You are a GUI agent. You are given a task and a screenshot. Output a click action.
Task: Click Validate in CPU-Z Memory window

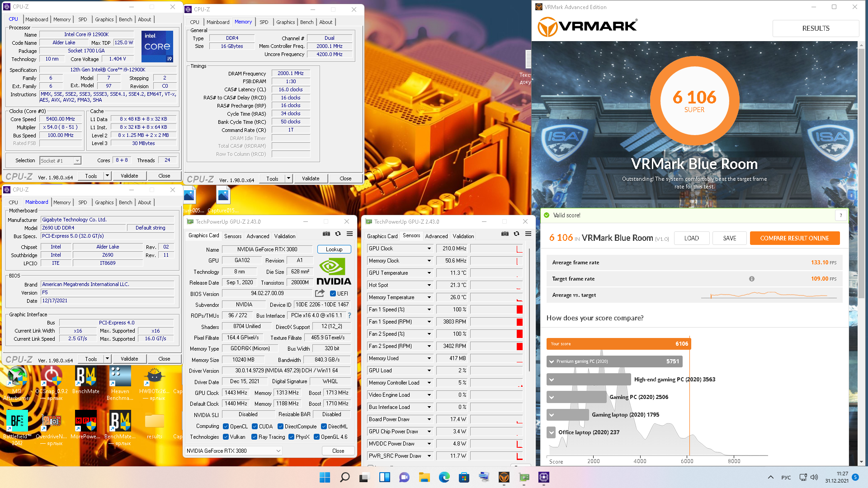tap(311, 178)
